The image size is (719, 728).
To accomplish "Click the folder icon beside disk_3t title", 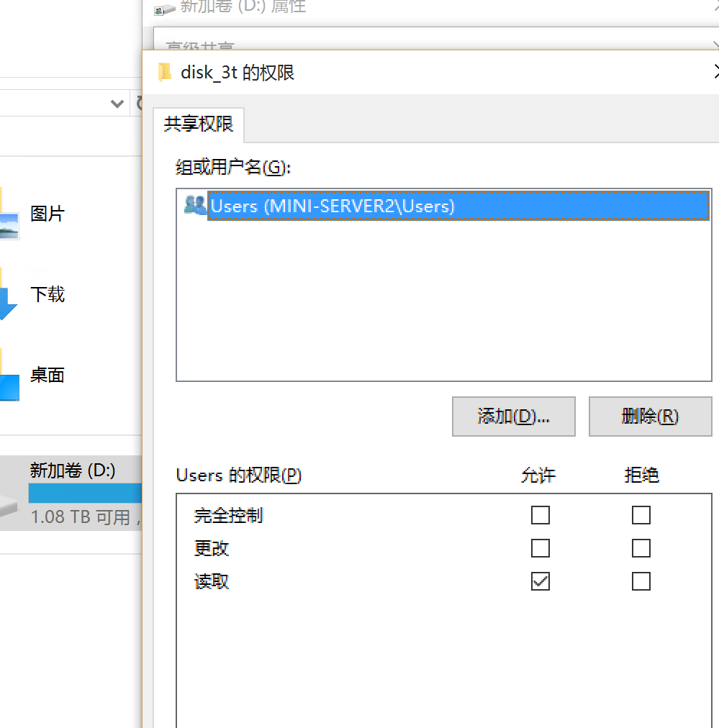I will (x=165, y=72).
